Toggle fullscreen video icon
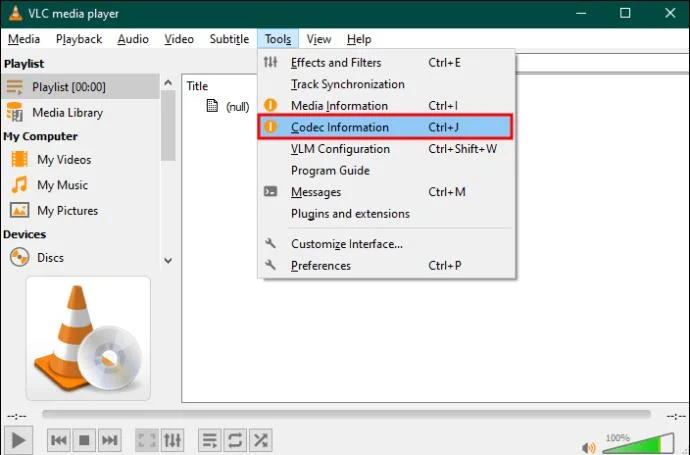The width and height of the screenshot is (690, 455). pos(147,440)
